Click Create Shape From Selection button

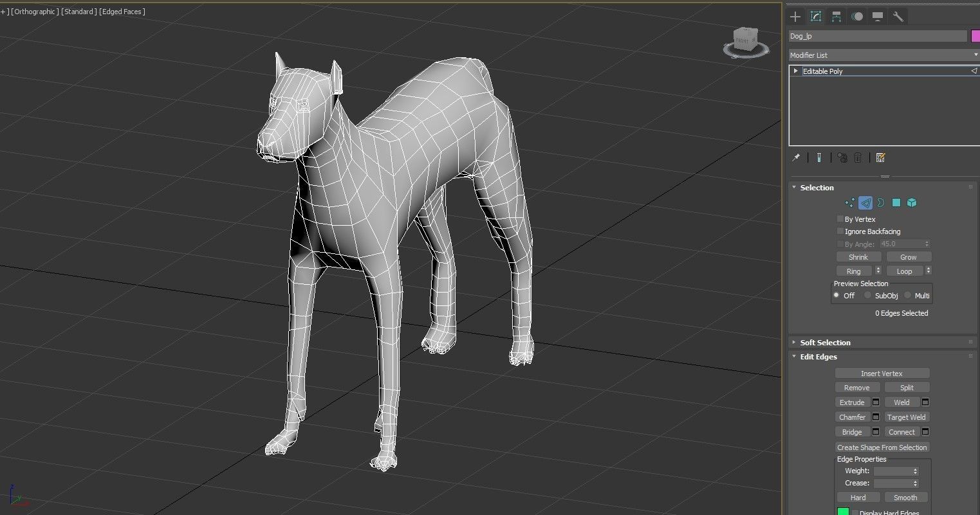click(x=882, y=447)
